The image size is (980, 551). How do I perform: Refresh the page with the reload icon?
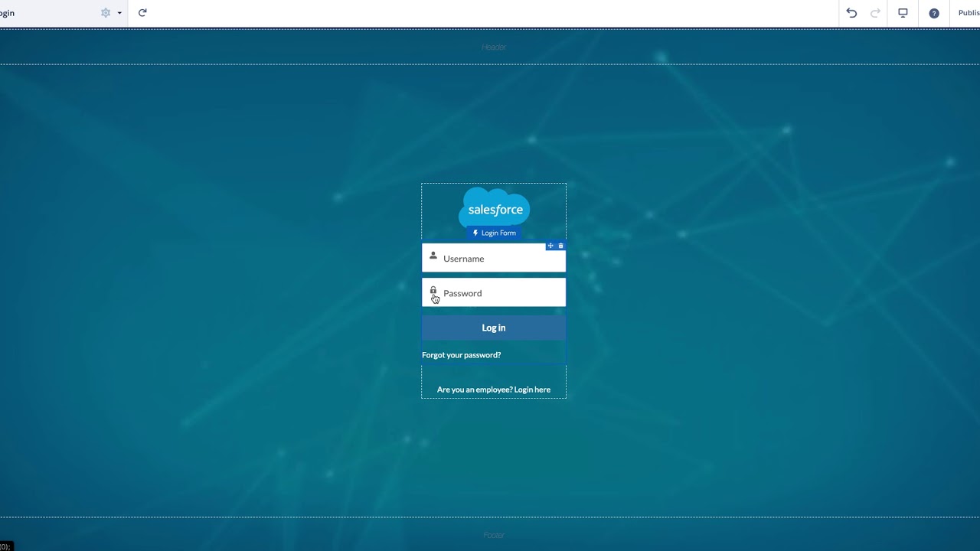click(142, 13)
